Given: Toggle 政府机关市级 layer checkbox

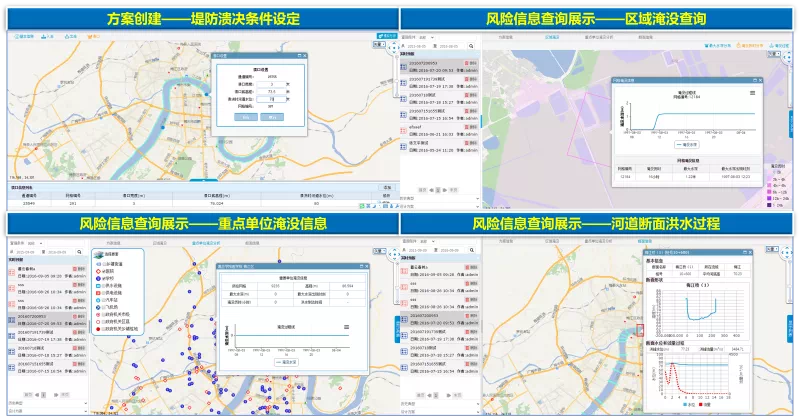Looking at the screenshot, I should [x=105, y=314].
